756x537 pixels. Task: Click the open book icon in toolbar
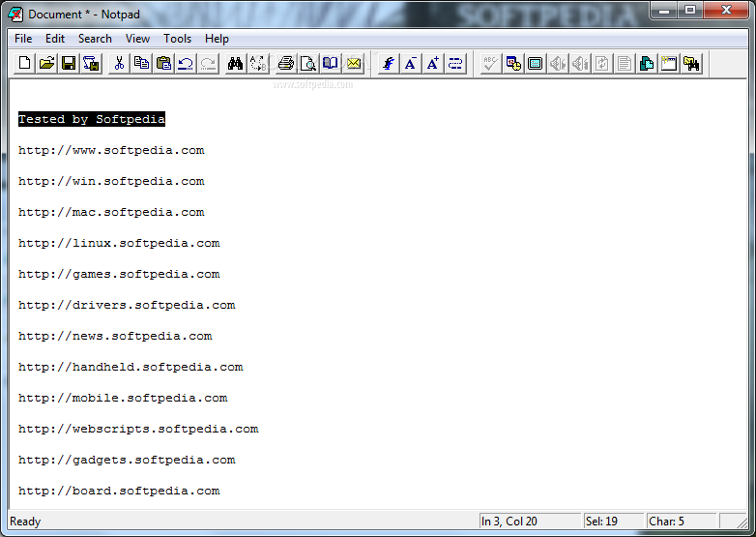[331, 63]
